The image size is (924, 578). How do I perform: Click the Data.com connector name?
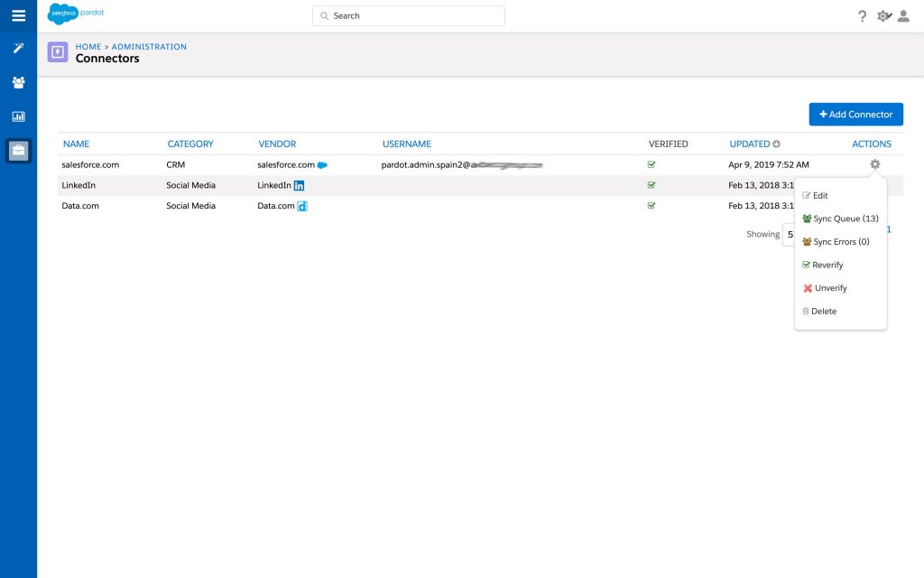pyautogui.click(x=80, y=206)
